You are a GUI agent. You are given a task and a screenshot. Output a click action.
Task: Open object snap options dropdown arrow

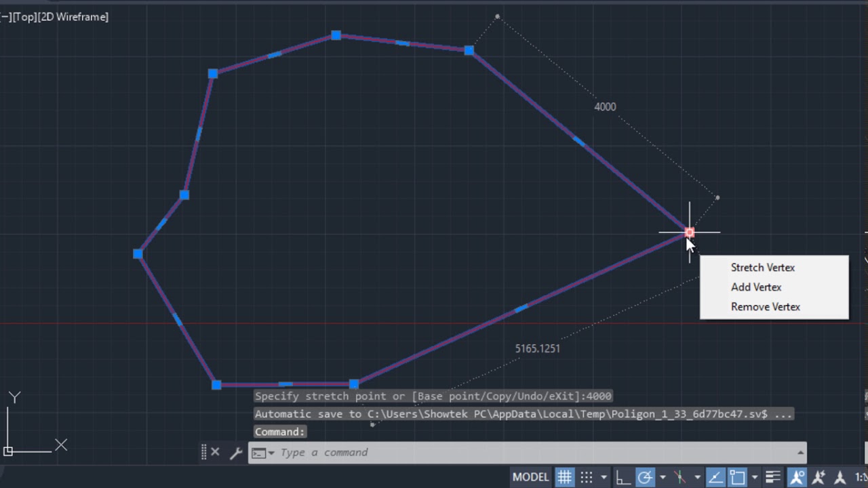tap(755, 477)
